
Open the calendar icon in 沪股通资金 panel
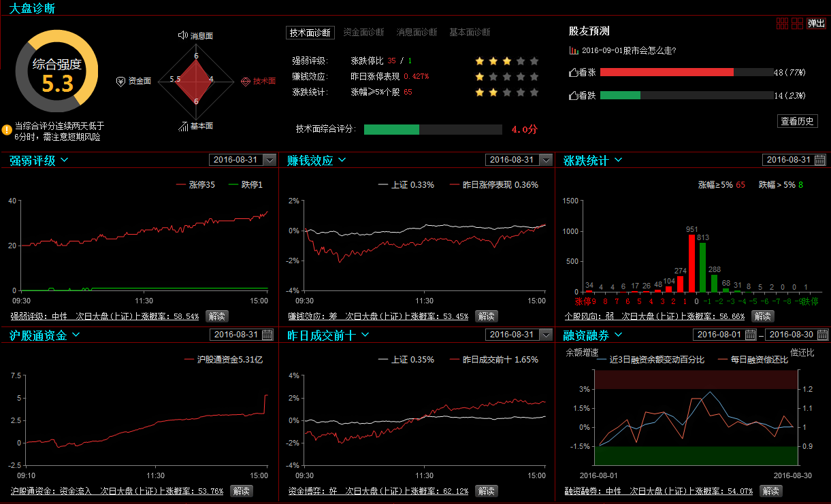coord(267,335)
